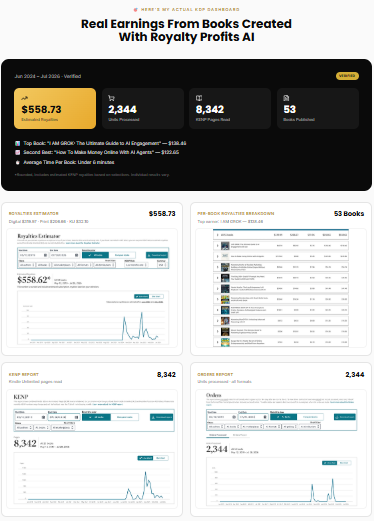Click start date field in Orders report
Screen dimensions: 374x521
pos(222,417)
